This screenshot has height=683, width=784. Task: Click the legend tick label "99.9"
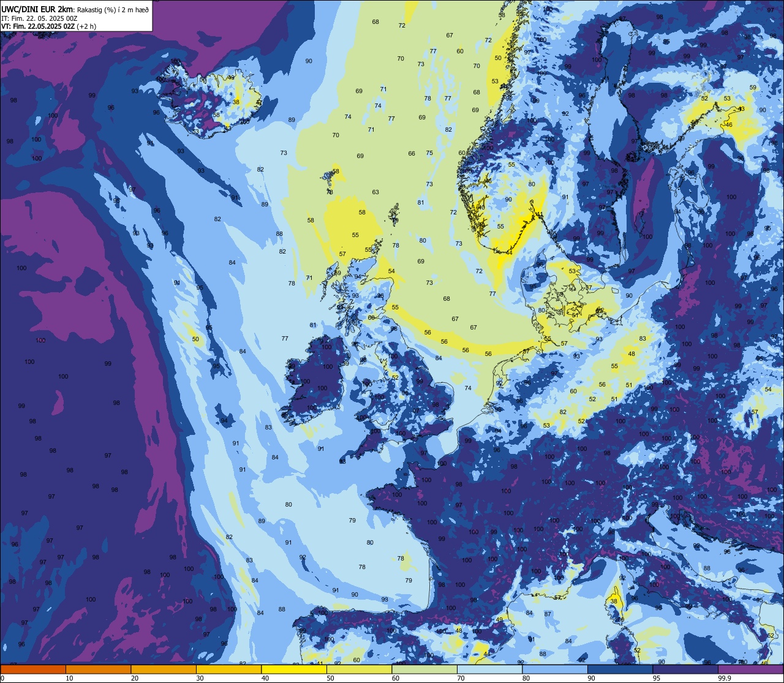(x=725, y=678)
